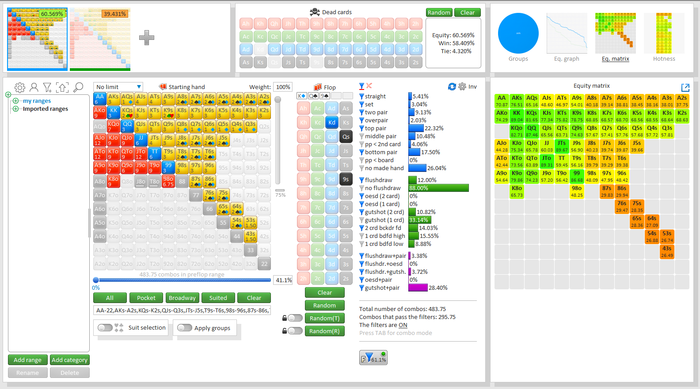The width and height of the screenshot is (700, 389).
Task: Click the Suited range button
Action: click(x=218, y=298)
